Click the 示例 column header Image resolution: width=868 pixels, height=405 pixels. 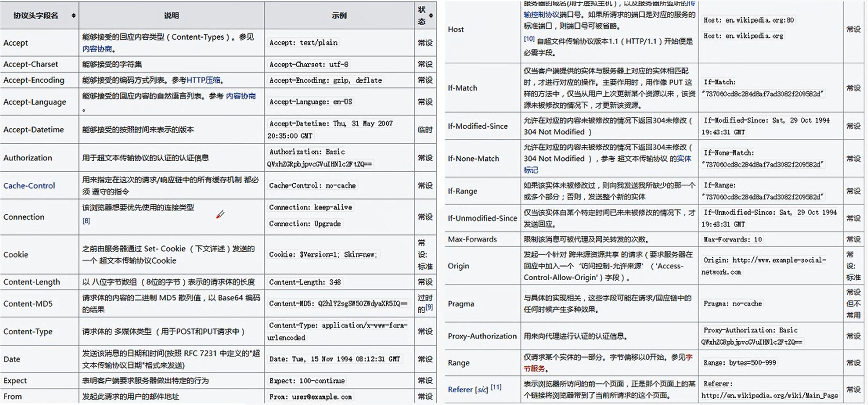point(339,16)
